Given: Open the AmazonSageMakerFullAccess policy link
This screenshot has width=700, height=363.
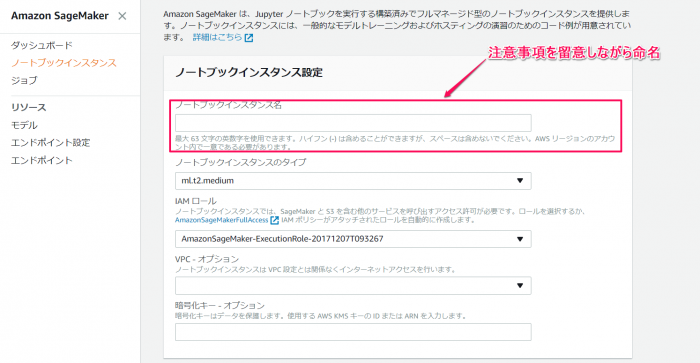Looking at the screenshot, I should 221,220.
